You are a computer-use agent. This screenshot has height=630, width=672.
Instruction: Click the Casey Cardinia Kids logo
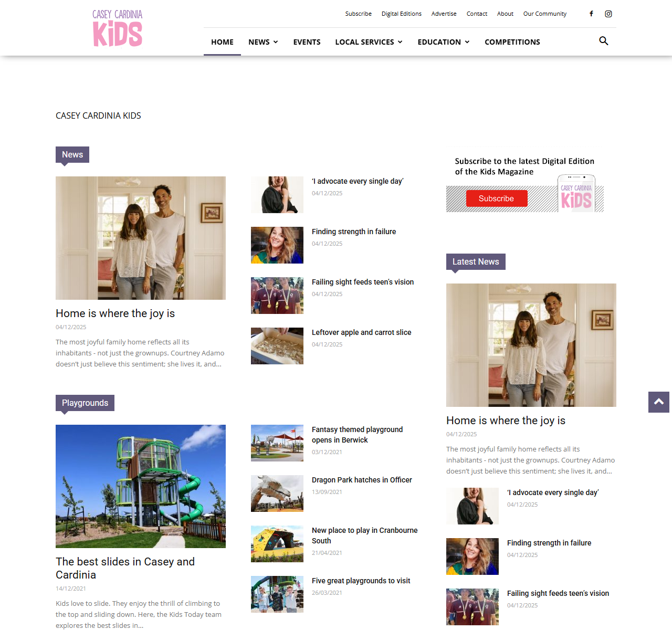pyautogui.click(x=118, y=28)
